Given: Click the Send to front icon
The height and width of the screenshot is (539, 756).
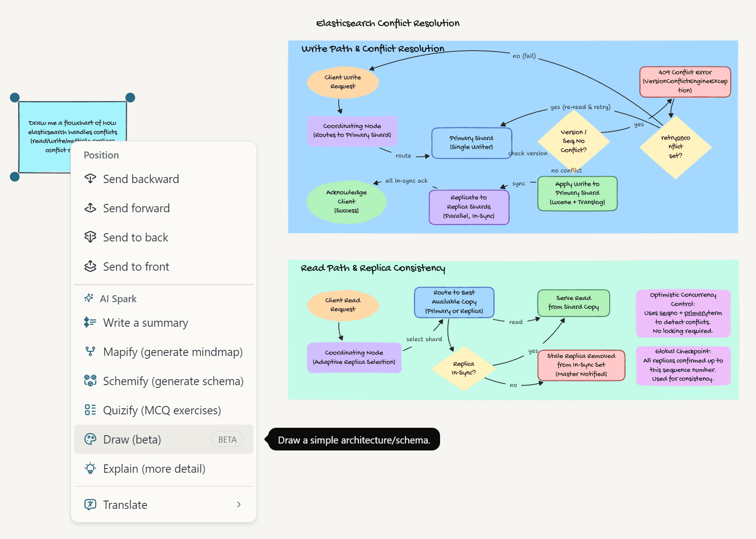Looking at the screenshot, I should (91, 266).
